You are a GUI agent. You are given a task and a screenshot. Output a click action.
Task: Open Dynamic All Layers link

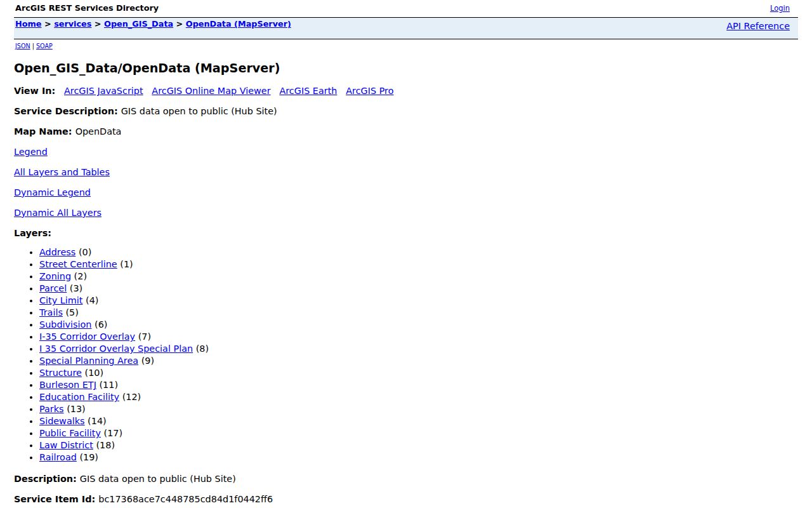click(58, 213)
